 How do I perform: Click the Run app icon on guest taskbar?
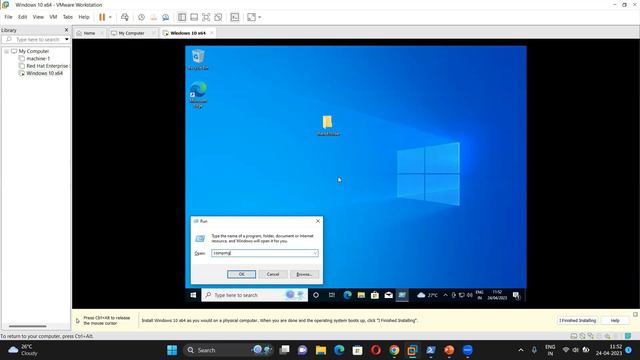tap(402, 295)
